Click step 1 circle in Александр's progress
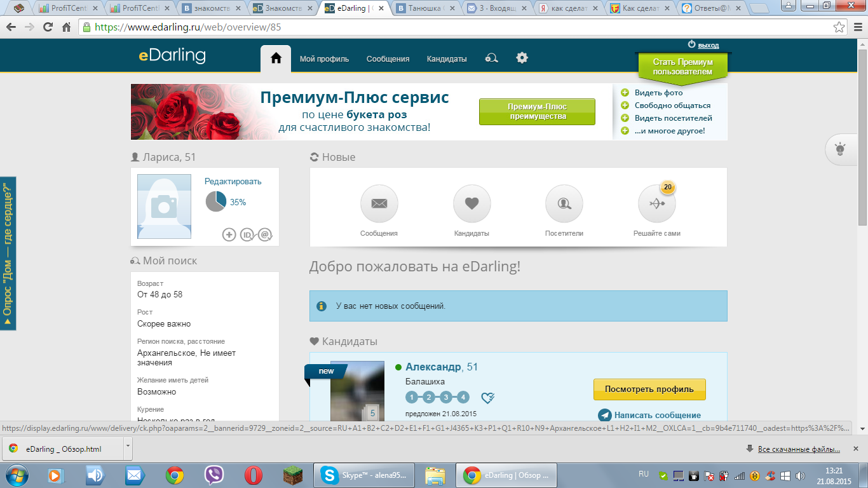The image size is (868, 488). [x=412, y=397]
